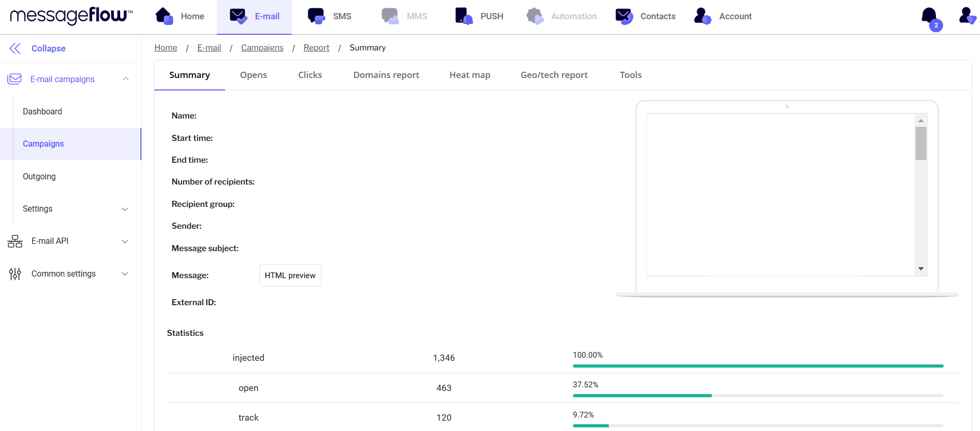Click the double-arrow Collapse sidebar icon
Image resolution: width=980 pixels, height=431 pixels.
point(15,48)
